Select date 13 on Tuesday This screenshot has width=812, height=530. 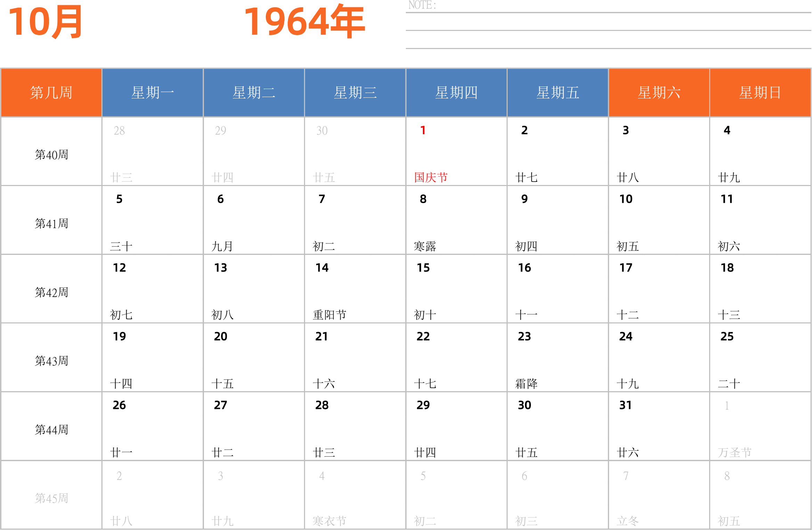pyautogui.click(x=221, y=268)
